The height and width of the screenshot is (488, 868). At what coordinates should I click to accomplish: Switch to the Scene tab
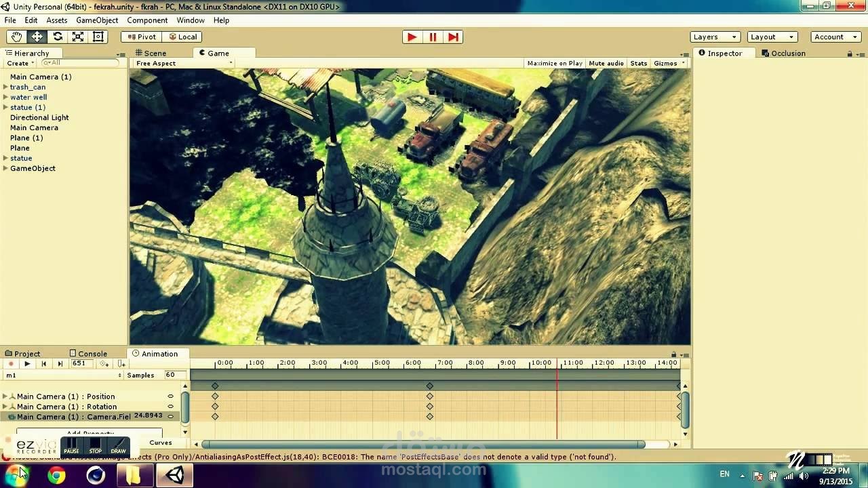pos(151,53)
